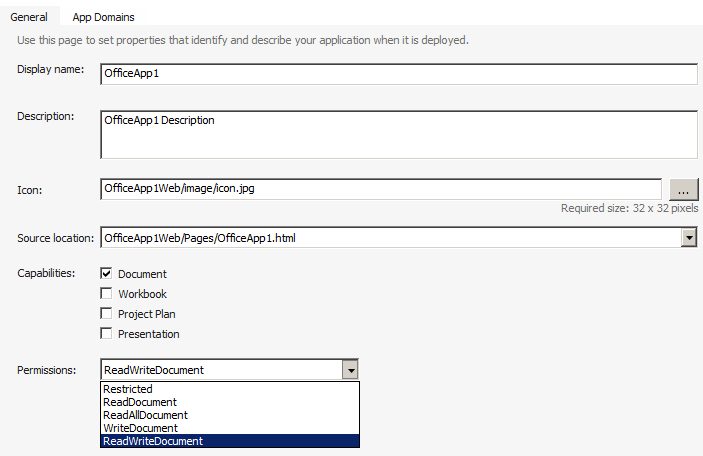
Task: Choose the highlighted ReadWriteDocument option
Action: (x=230, y=441)
